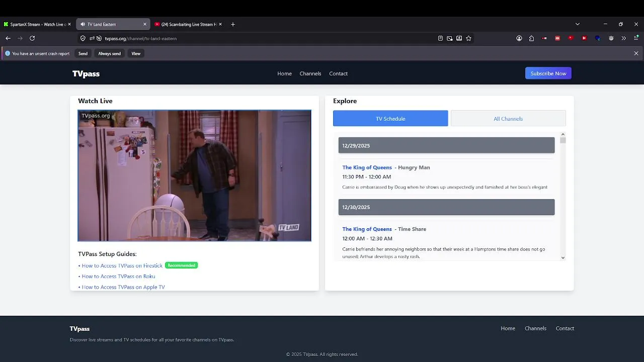
Task: Click the 12/30/2025 date header
Action: [x=446, y=207]
